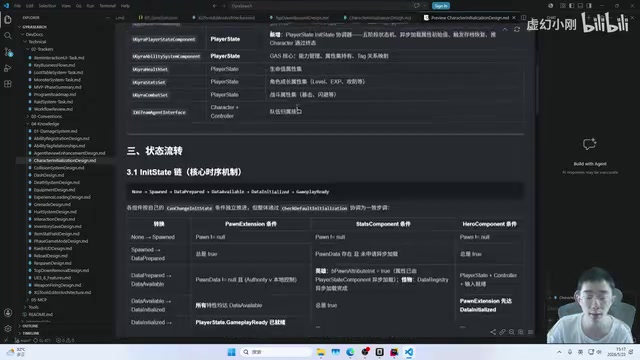The image size is (640, 360).
Task: Collapse the 04-Knowledge folder
Action: tap(45, 124)
